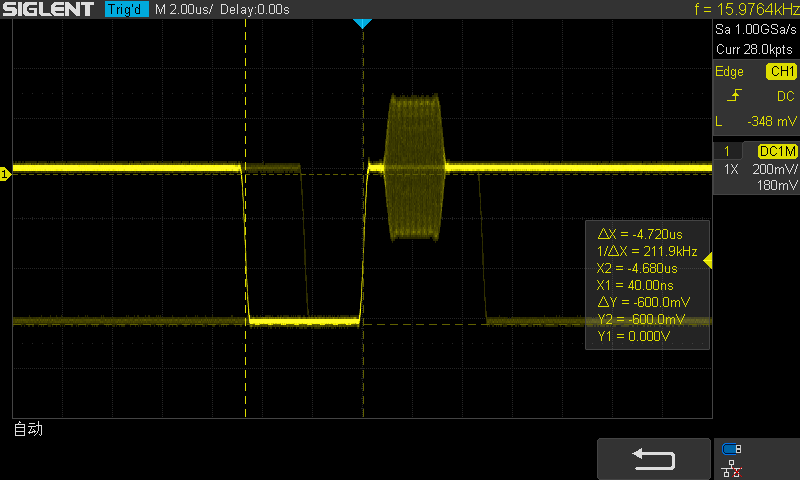This screenshot has height=480, width=800.
Task: Click the L -348 mV trigger level
Action: pos(756,121)
